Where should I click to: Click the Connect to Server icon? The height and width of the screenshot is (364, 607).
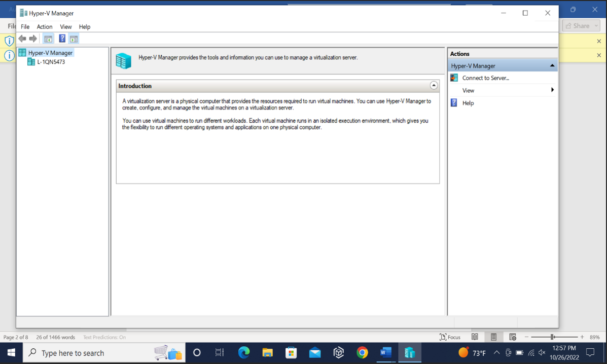click(x=454, y=78)
